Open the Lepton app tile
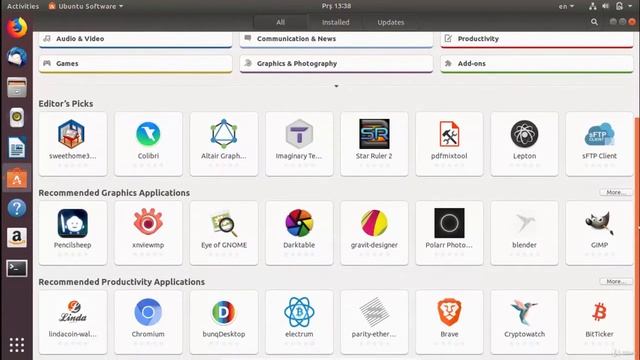 pyautogui.click(x=524, y=144)
